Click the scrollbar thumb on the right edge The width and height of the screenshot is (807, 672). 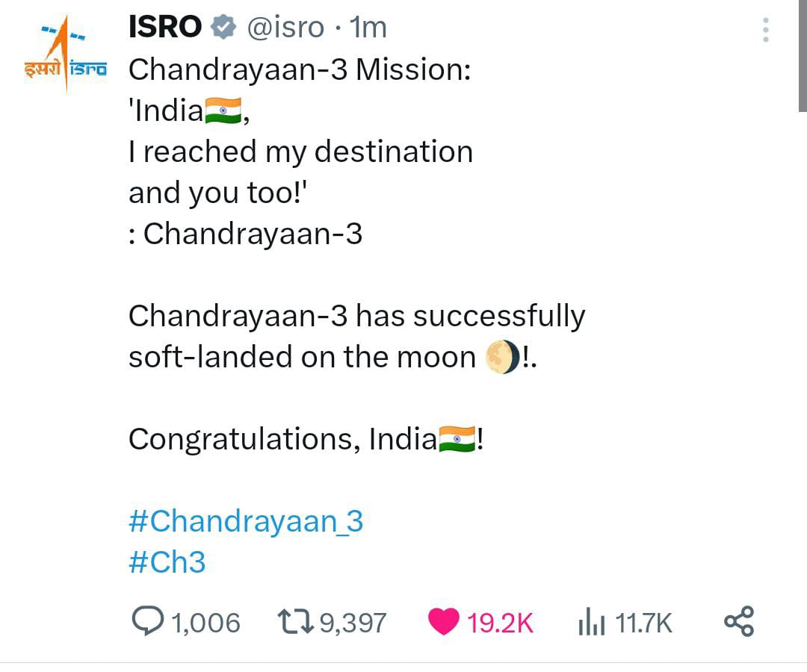coord(803,56)
